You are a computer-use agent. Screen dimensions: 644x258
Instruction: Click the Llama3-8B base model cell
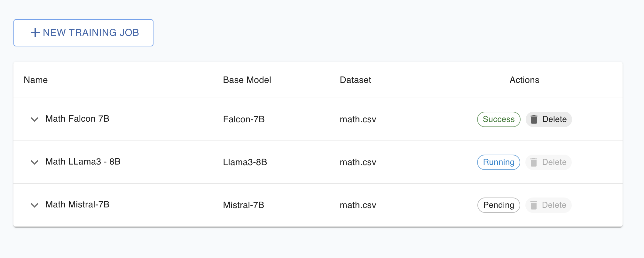coord(245,162)
